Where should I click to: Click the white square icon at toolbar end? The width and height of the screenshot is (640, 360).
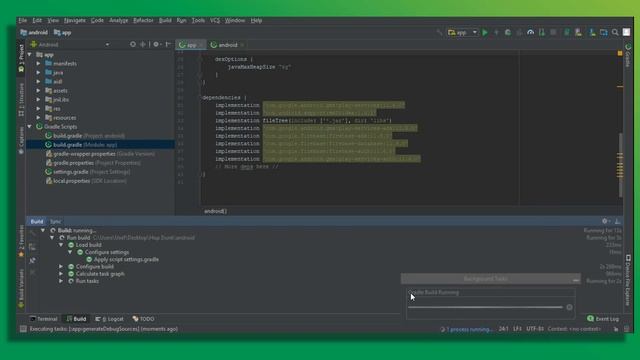coord(627,32)
